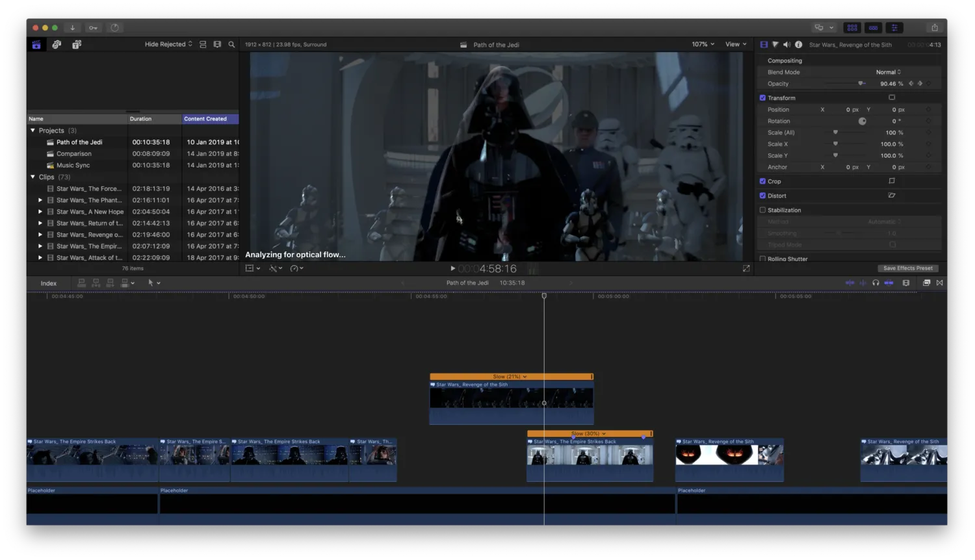Image resolution: width=975 pixels, height=560 pixels.
Task: Uncheck the Crop checkbox
Action: [x=762, y=181]
